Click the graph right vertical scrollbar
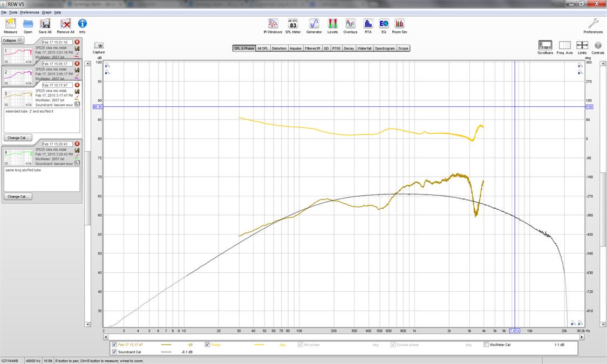 tap(603, 194)
